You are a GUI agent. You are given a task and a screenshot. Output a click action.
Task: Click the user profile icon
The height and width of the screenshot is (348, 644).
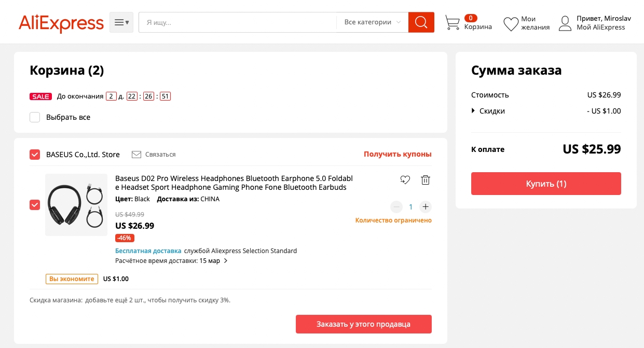(565, 23)
